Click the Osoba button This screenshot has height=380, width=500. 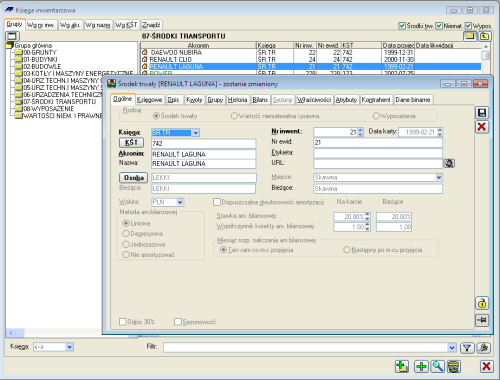coord(133,178)
